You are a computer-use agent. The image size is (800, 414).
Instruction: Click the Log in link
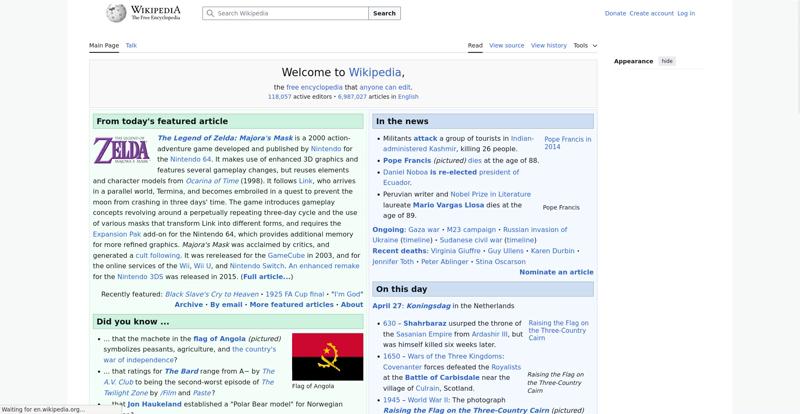point(686,13)
